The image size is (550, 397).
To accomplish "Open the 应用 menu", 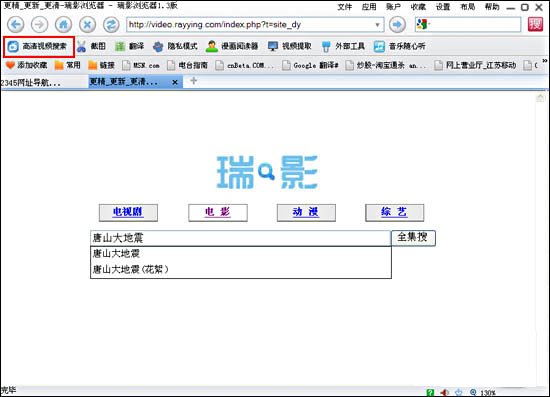I will click(x=369, y=7).
